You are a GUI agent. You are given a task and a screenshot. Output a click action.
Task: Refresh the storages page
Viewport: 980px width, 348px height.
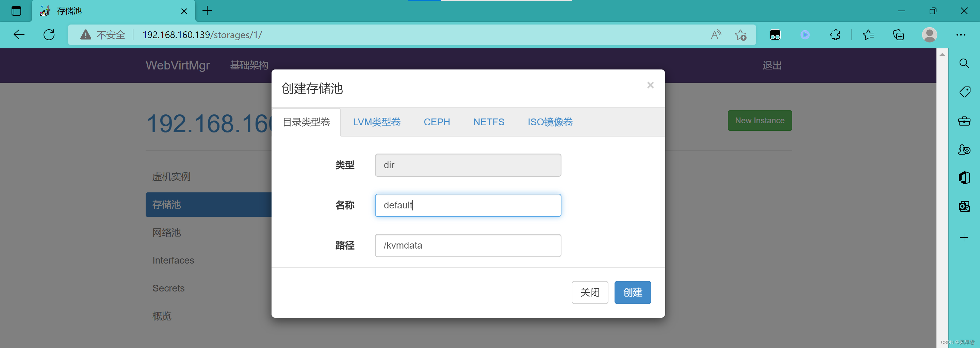(x=49, y=35)
